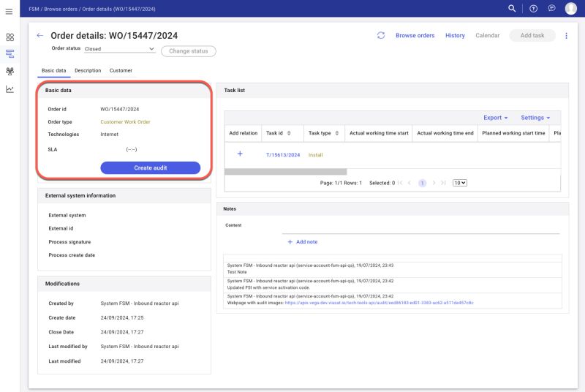Open the hamburger menu
This screenshot has width=585, height=392.
10,12
